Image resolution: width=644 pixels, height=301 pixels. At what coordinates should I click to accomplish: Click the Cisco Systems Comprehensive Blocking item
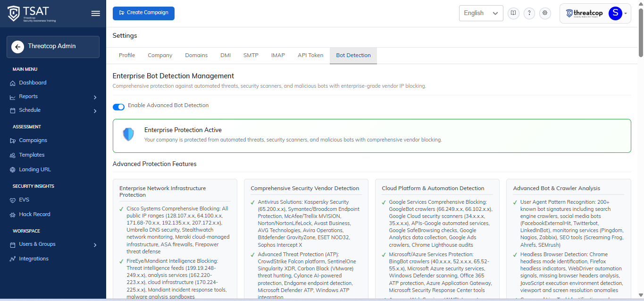[175, 230]
